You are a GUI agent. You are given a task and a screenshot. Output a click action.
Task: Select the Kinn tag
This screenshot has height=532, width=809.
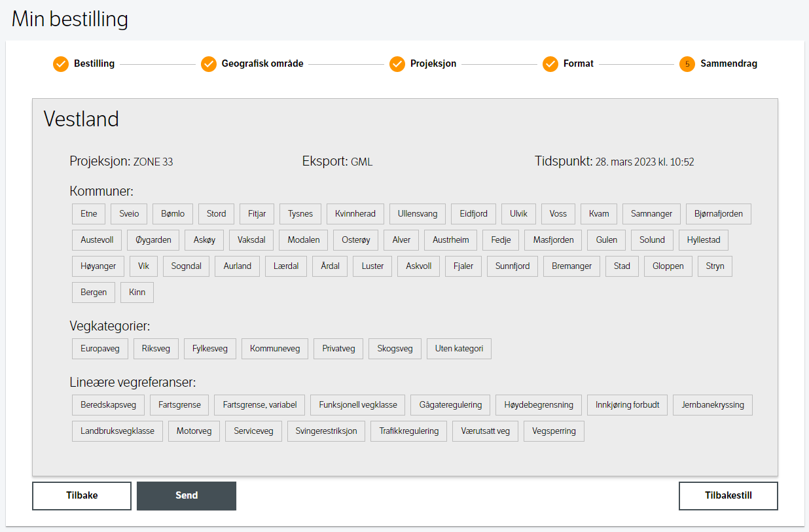point(137,293)
